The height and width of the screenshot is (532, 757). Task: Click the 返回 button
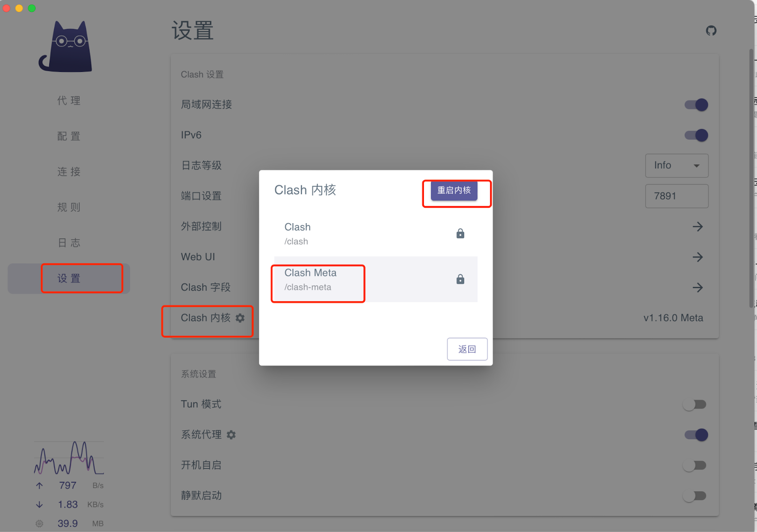click(x=467, y=349)
